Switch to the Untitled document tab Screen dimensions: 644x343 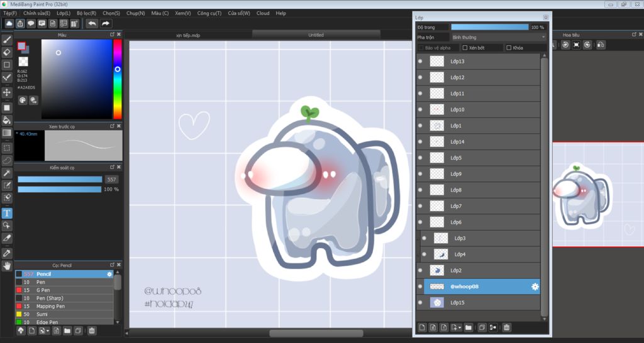pyautogui.click(x=316, y=35)
